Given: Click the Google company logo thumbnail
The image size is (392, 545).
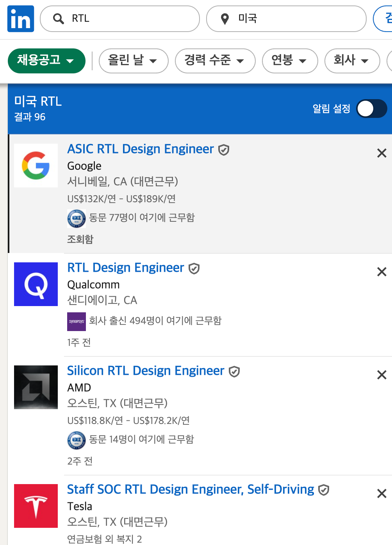Looking at the screenshot, I should [x=36, y=166].
